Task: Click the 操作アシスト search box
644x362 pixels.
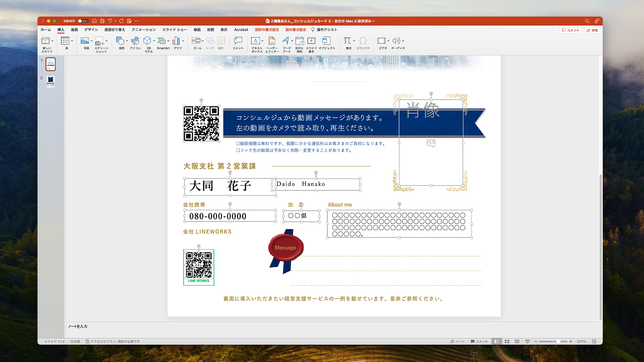Action: tap(324, 29)
